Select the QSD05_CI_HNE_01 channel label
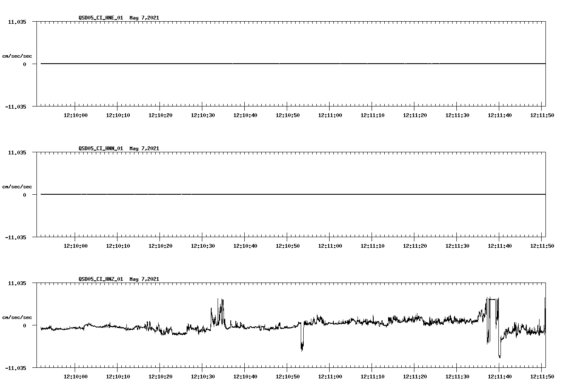The width and height of the screenshot is (576, 392). click(x=101, y=18)
